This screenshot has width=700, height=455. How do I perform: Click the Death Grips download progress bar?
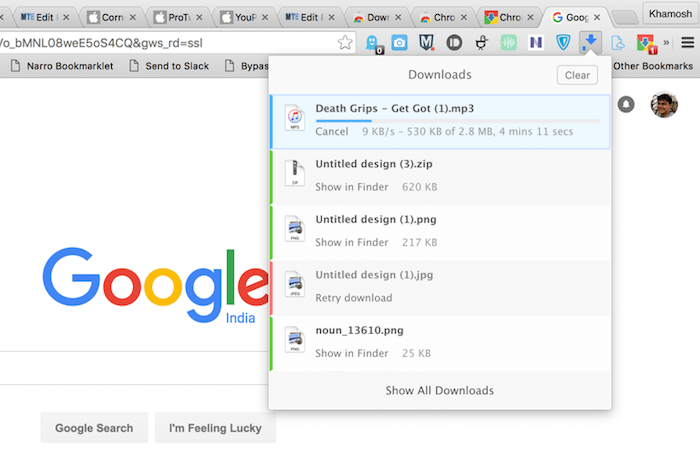(x=458, y=121)
